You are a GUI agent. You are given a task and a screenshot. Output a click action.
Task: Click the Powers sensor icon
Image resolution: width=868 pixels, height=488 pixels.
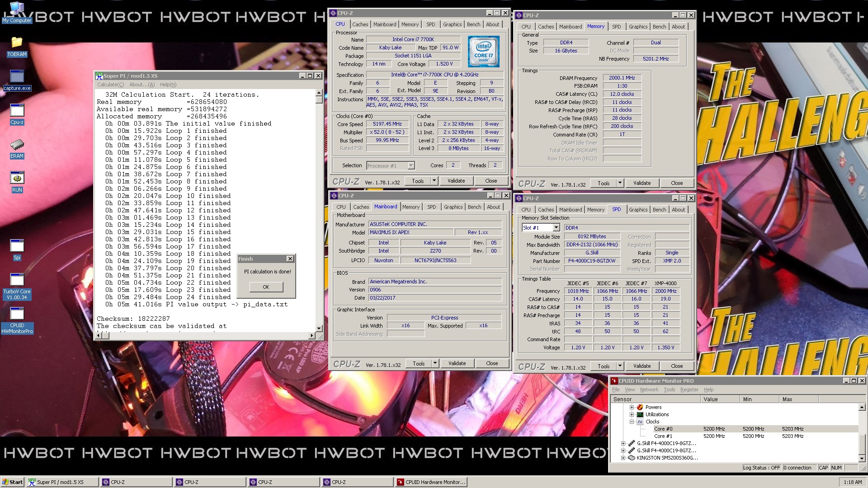pos(640,407)
